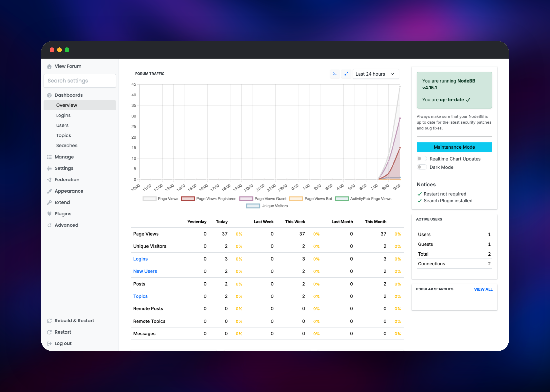This screenshot has width=550, height=392.
Task: Collapse the Dashboards menu section
Action: pos(80,95)
